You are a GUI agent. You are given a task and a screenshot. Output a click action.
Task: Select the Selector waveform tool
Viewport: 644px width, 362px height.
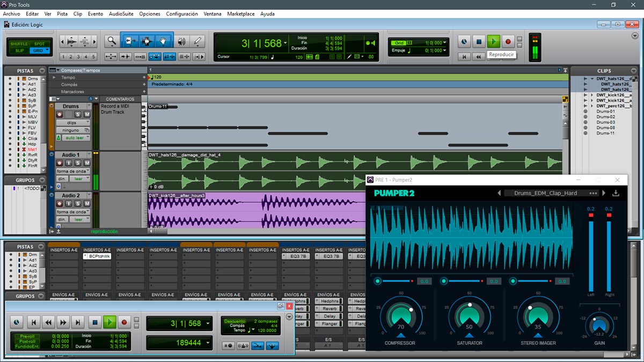pos(146,41)
